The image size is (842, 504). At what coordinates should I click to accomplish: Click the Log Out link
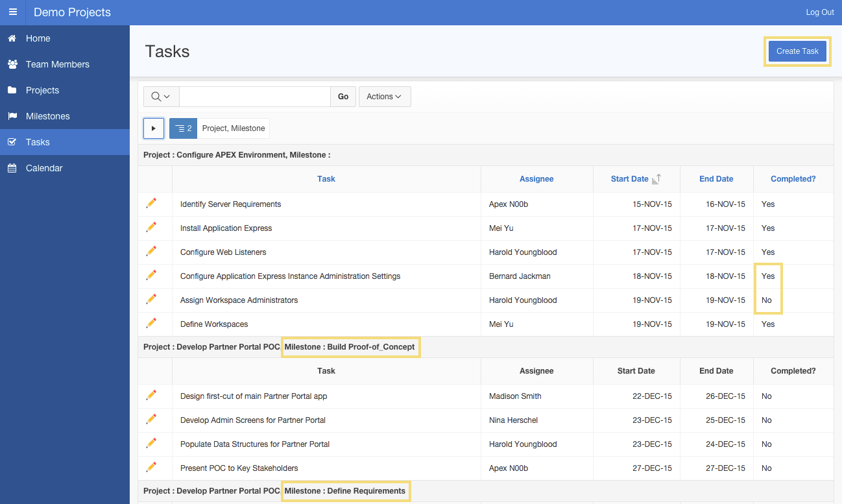coord(819,12)
